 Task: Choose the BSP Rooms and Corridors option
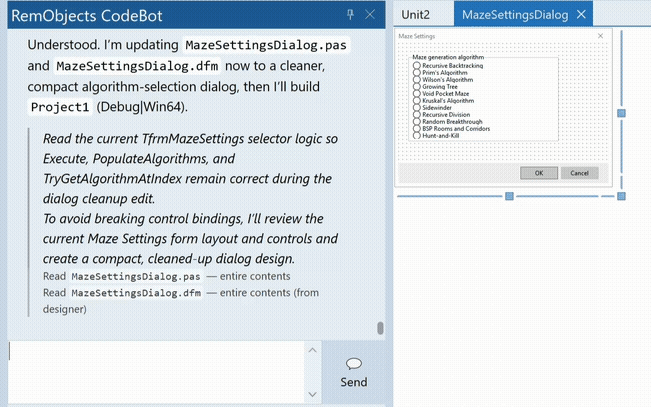[451, 129]
